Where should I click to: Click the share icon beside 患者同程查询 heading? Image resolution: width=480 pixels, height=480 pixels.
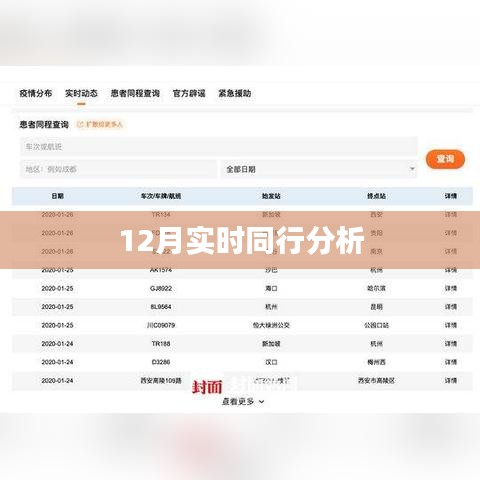pyautogui.click(x=80, y=124)
